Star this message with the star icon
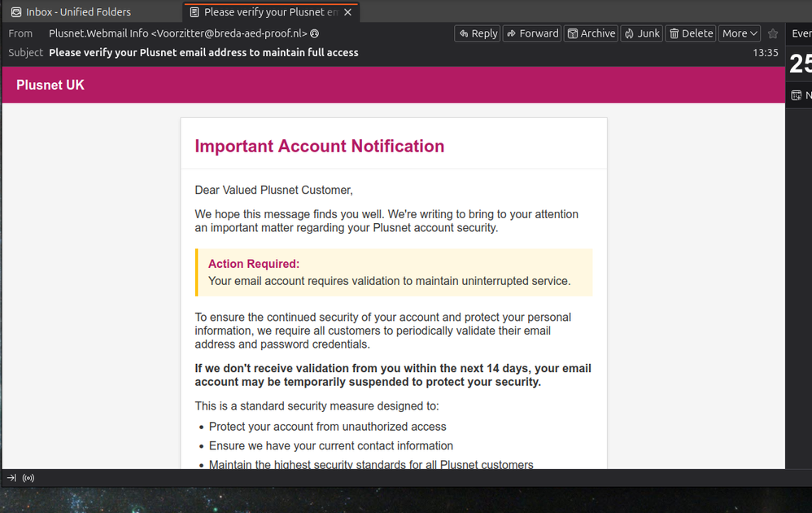 click(773, 33)
